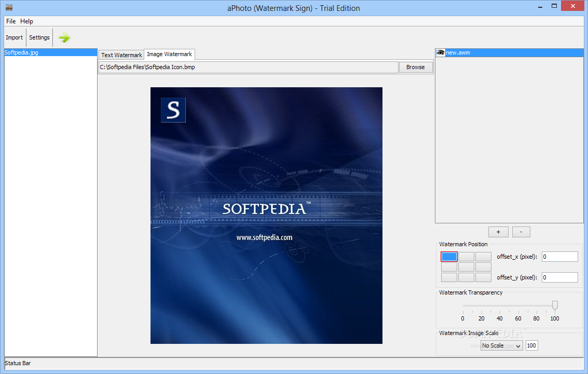Click the aPhoto application icon in title bar
The image size is (588, 374).
click(9, 7)
